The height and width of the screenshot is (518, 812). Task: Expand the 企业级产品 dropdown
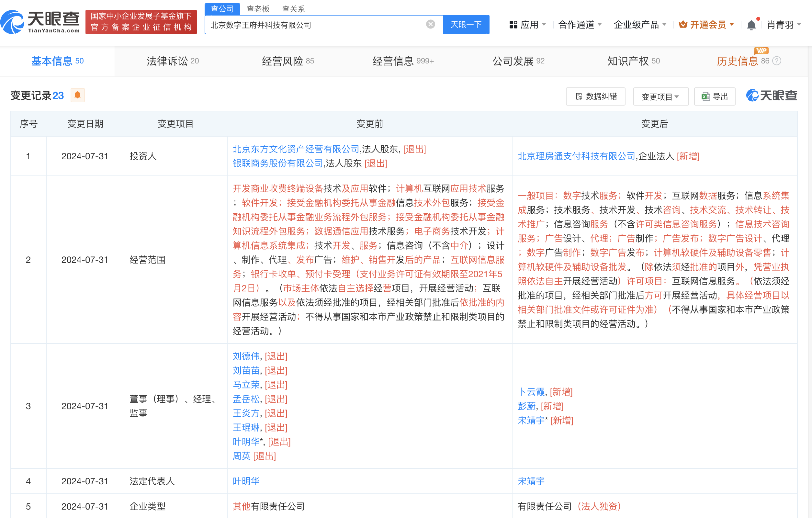click(640, 25)
